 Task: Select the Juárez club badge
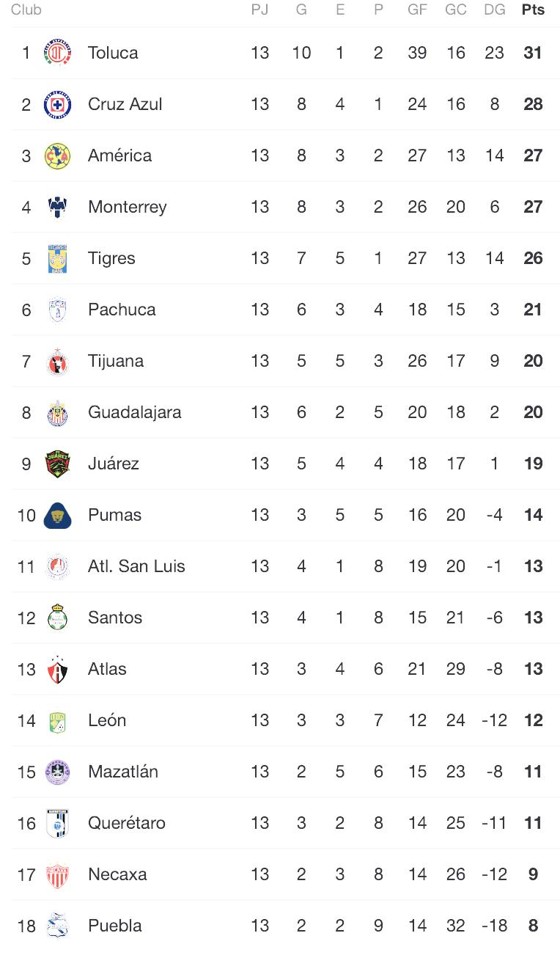pyautogui.click(x=57, y=464)
